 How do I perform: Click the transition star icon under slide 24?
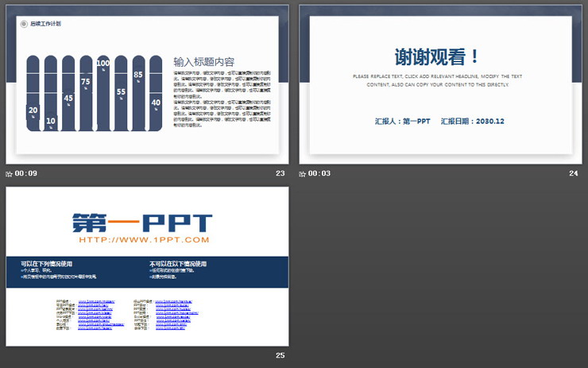302,174
